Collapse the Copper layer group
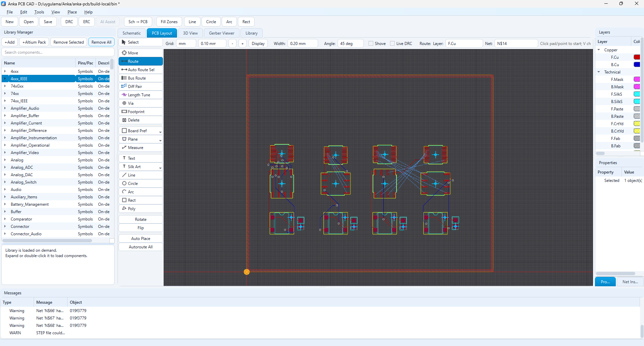This screenshot has width=644, height=346. click(x=599, y=50)
